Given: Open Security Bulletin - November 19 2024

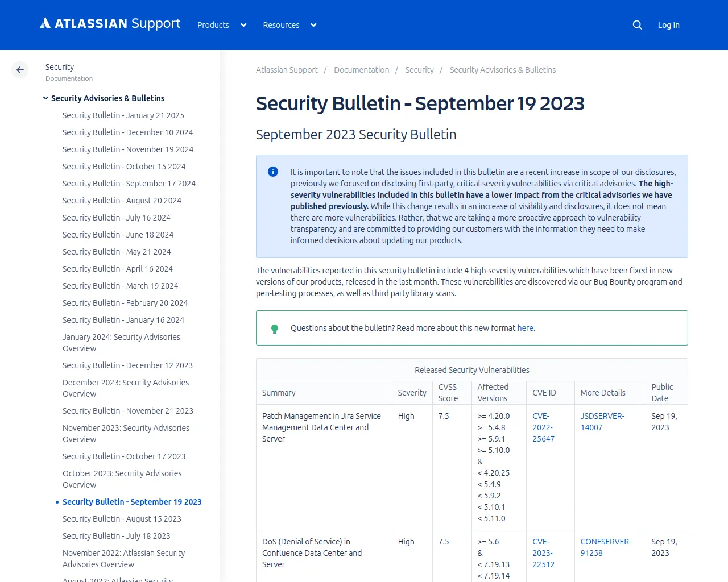Looking at the screenshot, I should 128,149.
